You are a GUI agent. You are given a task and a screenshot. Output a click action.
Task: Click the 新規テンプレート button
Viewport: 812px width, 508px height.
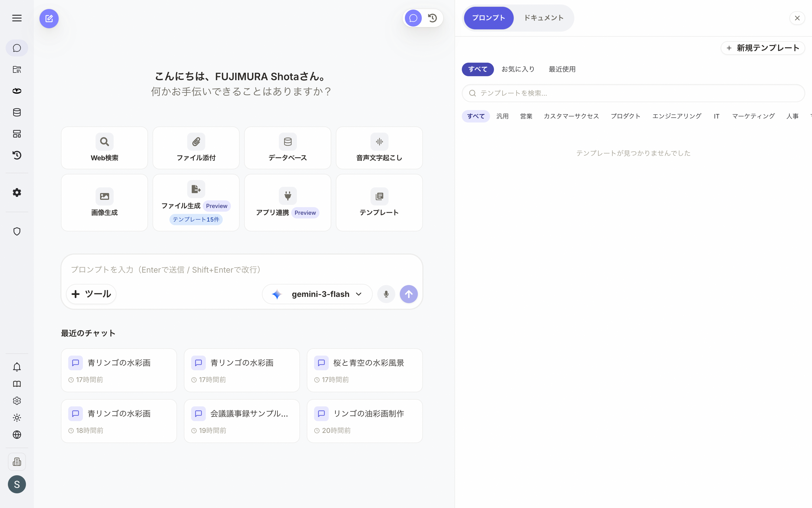763,48
